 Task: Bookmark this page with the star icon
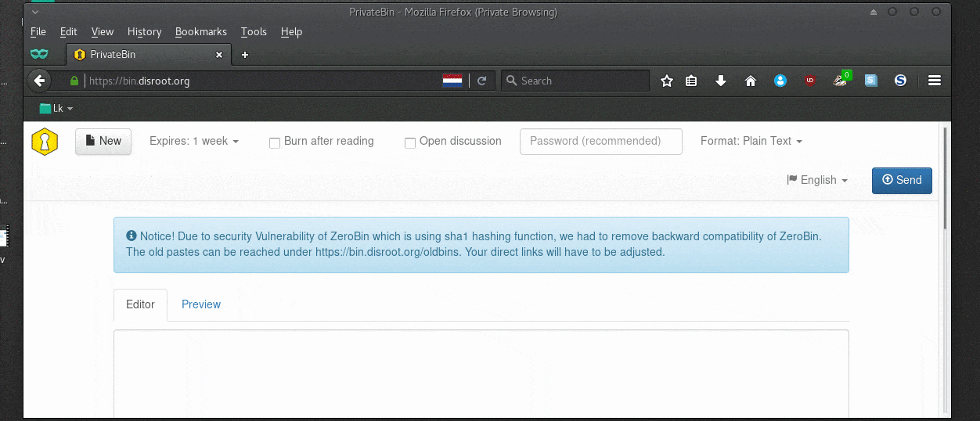click(x=667, y=81)
